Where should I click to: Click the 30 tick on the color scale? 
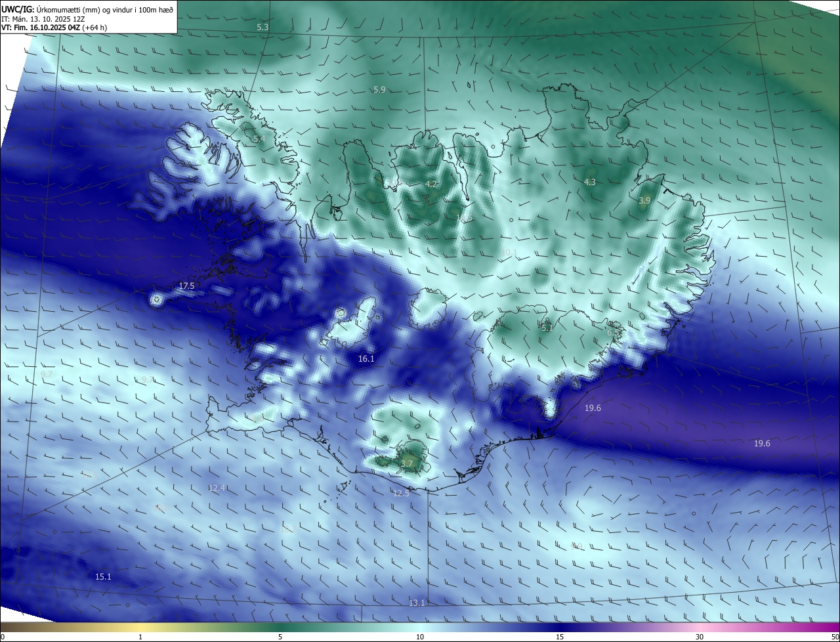700,637
